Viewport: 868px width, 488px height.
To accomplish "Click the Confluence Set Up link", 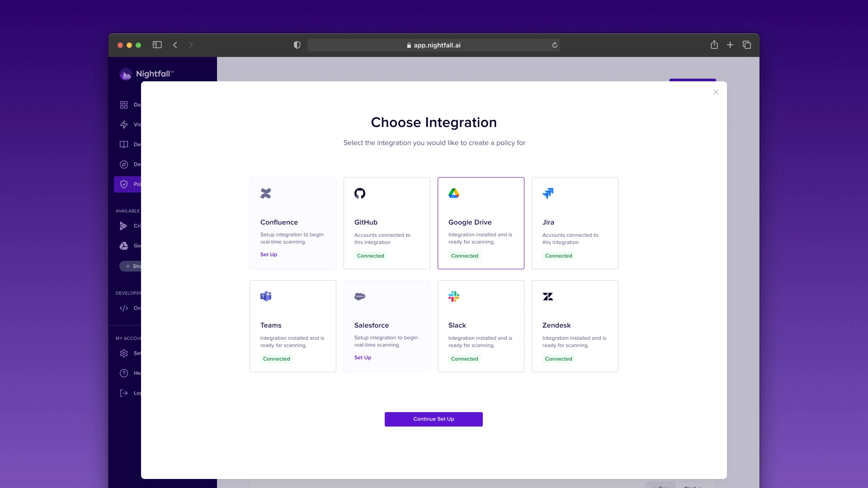I will coord(269,254).
